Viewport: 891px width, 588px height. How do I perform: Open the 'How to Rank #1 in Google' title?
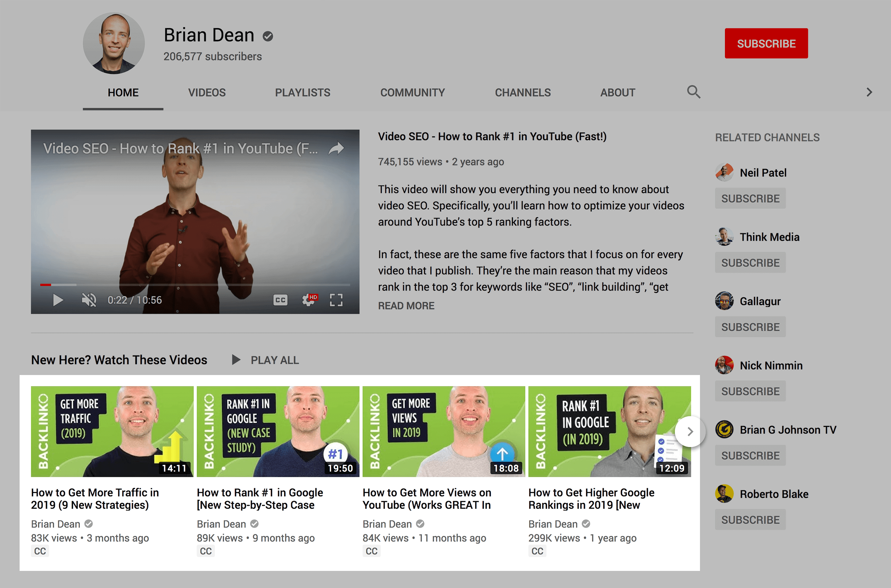click(260, 499)
